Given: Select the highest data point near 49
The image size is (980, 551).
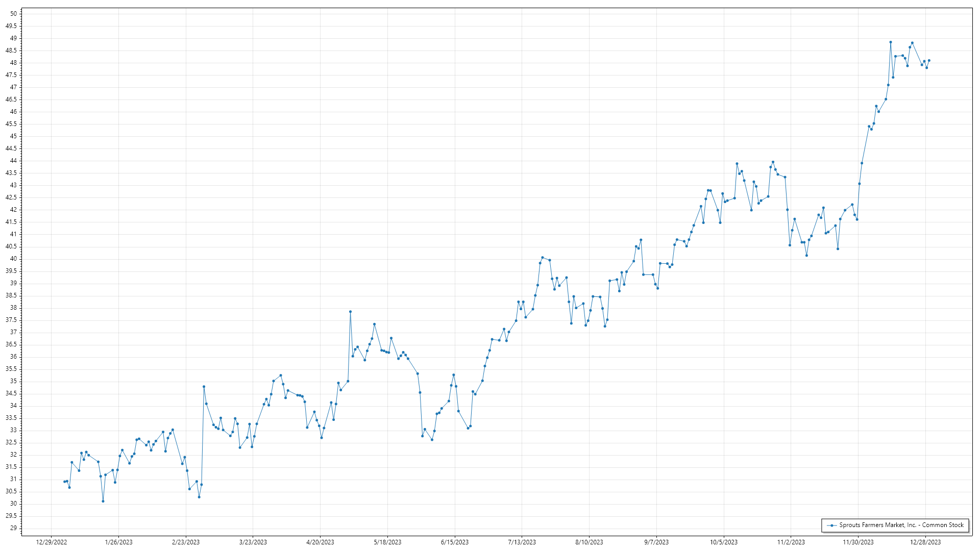Looking at the screenshot, I should coord(891,42).
